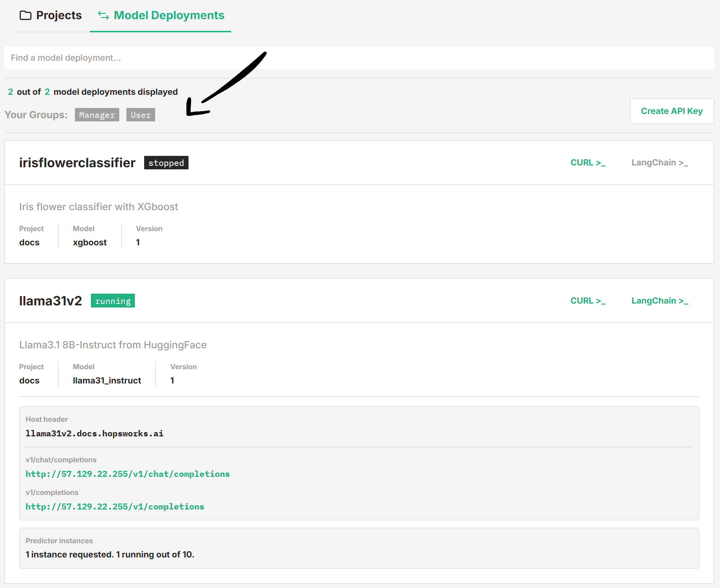The image size is (720, 588).
Task: Click the running status badge
Action: pos(113,301)
